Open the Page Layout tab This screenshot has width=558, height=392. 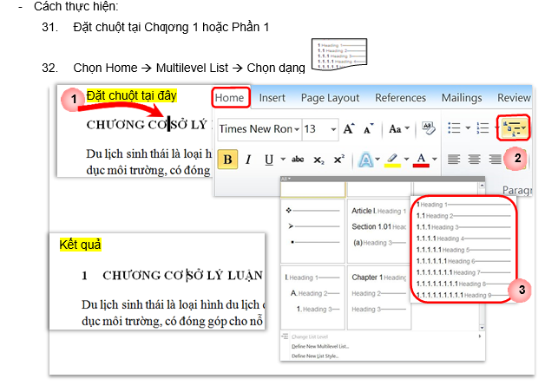click(x=329, y=98)
